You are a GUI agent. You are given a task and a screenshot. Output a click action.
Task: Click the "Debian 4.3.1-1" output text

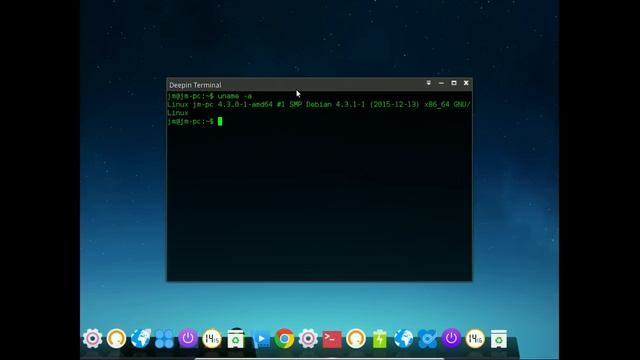(336, 104)
